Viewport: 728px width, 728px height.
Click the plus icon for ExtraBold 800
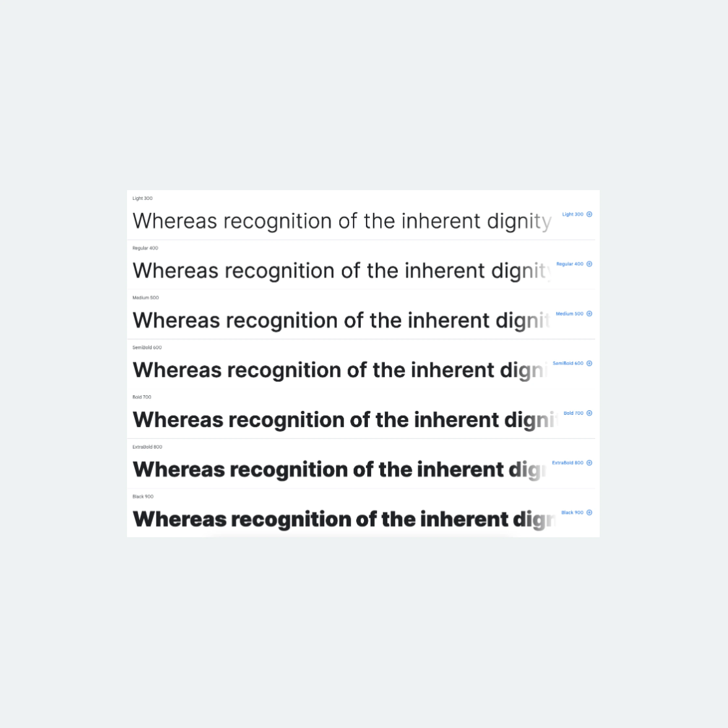coord(589,463)
